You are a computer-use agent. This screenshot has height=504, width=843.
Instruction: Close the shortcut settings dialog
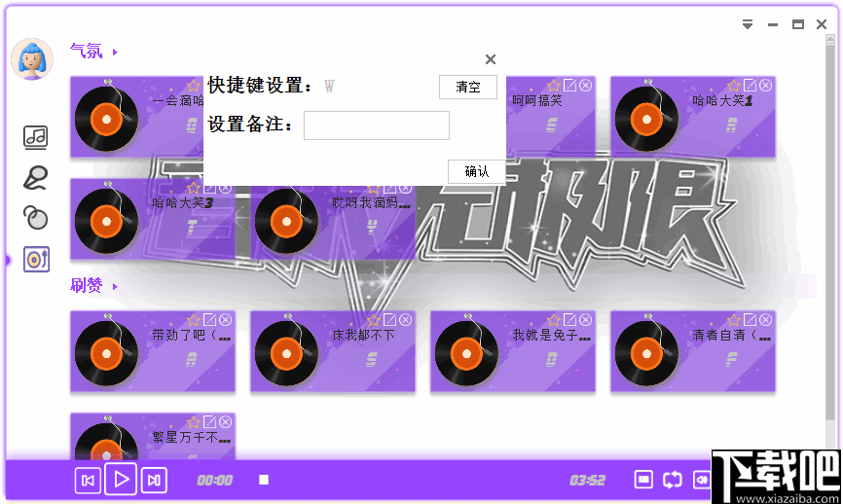(x=491, y=59)
